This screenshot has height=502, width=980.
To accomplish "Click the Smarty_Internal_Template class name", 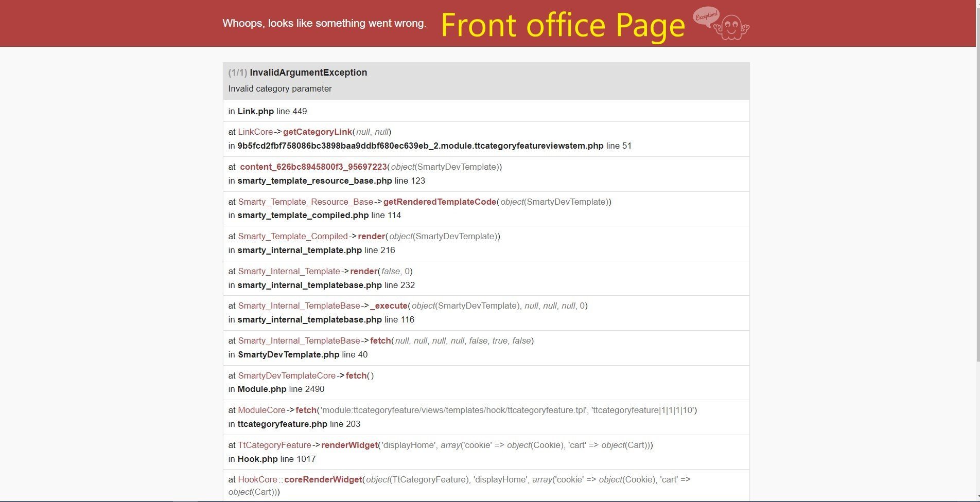I will [289, 271].
